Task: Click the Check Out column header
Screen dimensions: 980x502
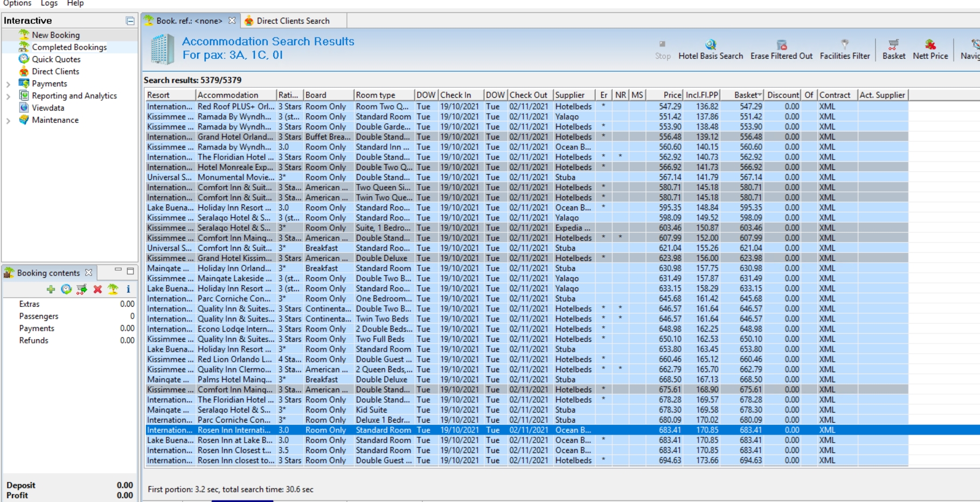Action: click(x=530, y=95)
